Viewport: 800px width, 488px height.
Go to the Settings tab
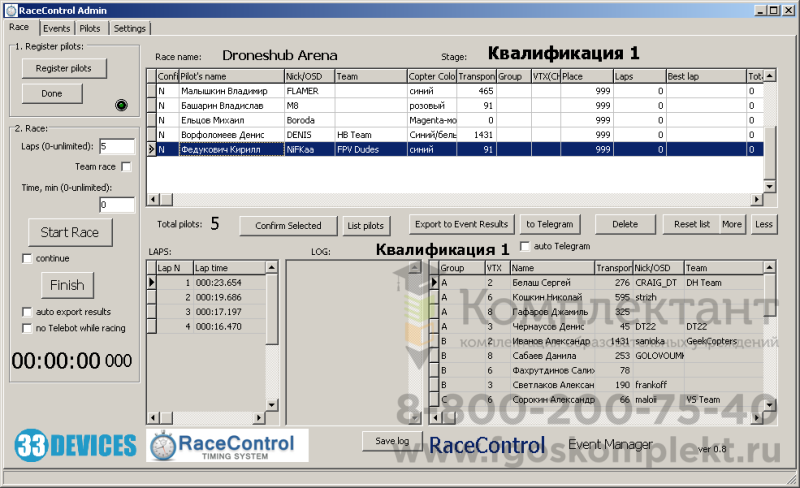click(129, 28)
